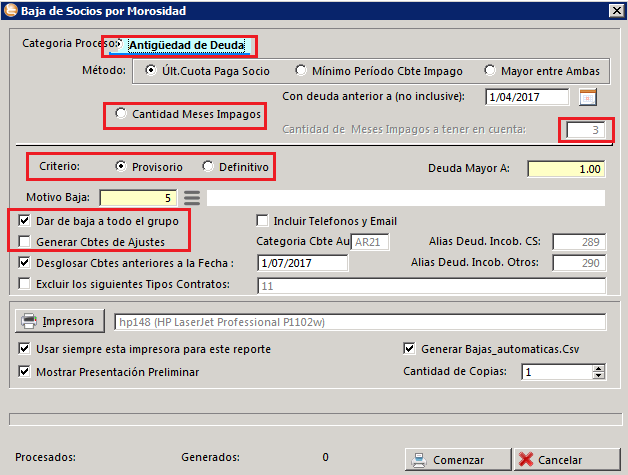This screenshot has width=628, height=475.
Task: Click the Cancelar button
Action: click(563, 458)
